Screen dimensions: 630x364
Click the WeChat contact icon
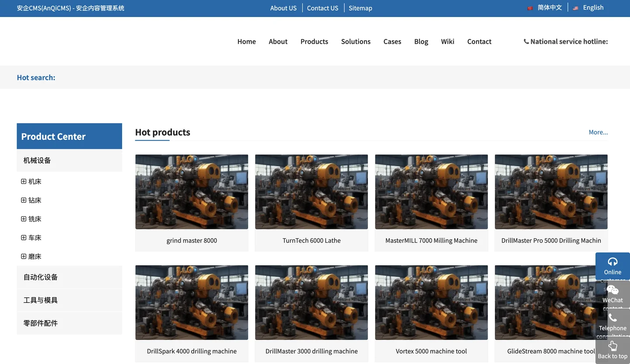612,290
